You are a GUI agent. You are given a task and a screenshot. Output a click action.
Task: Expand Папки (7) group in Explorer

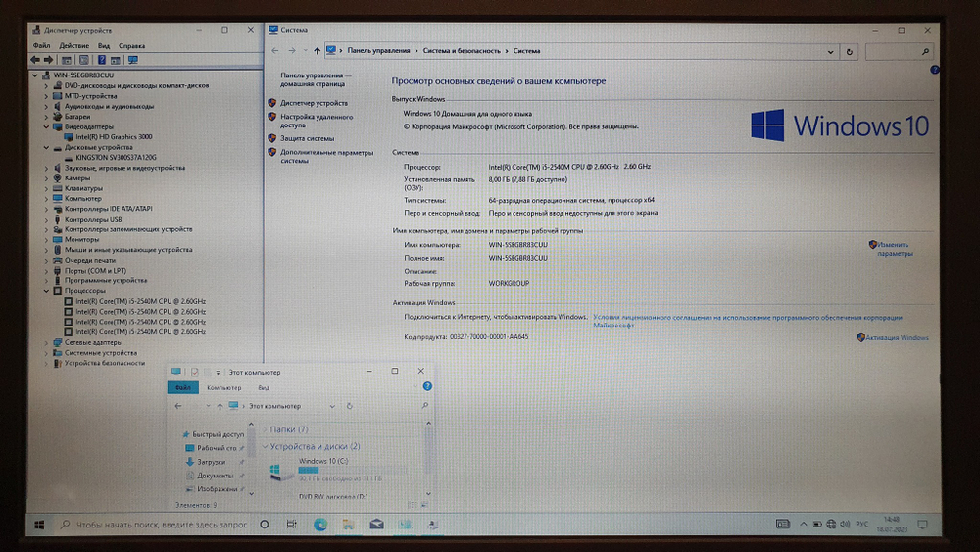265,429
